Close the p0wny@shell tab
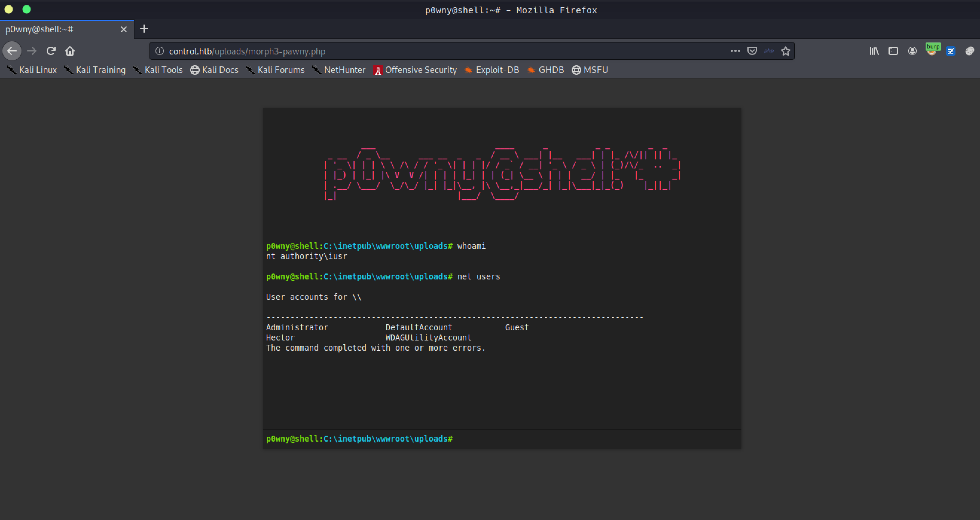Image resolution: width=980 pixels, height=520 pixels. tap(124, 29)
